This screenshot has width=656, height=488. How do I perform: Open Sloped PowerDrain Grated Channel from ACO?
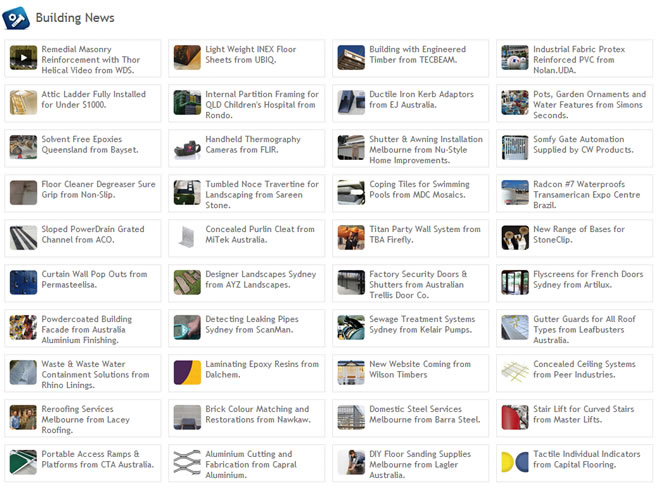(x=93, y=234)
